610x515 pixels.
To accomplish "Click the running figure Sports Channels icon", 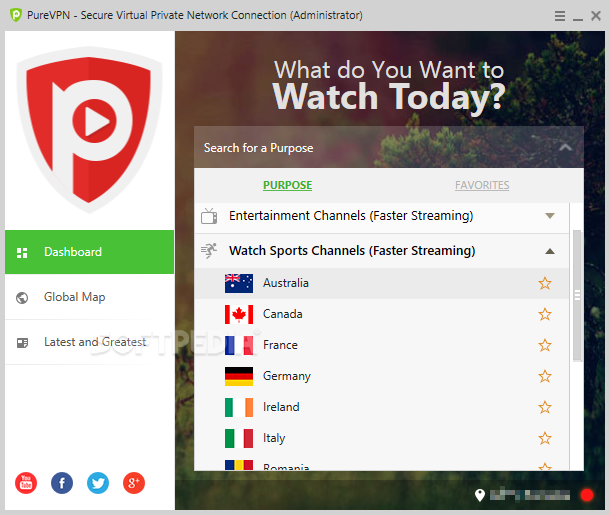I will [x=209, y=251].
